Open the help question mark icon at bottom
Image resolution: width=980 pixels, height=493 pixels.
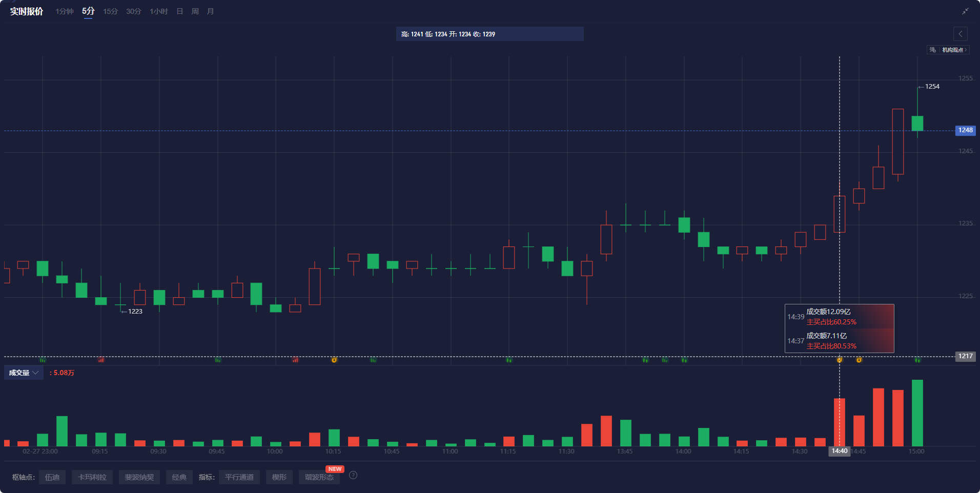point(353,476)
